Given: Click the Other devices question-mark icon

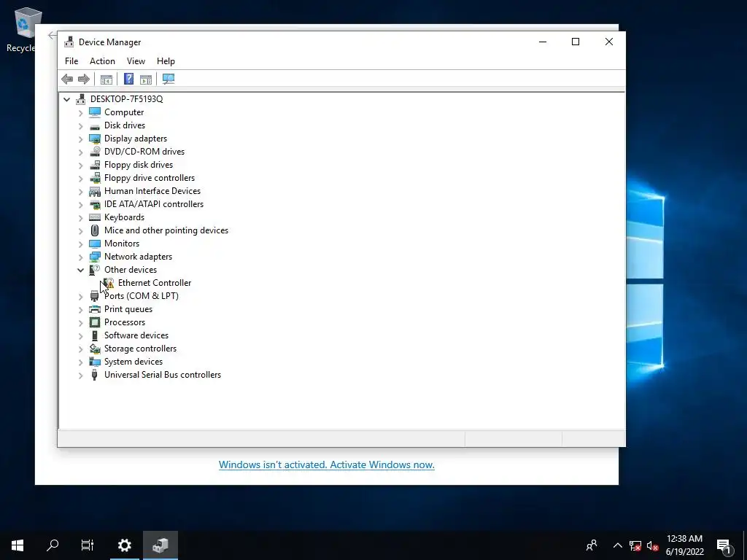Looking at the screenshot, I should click(x=95, y=270).
